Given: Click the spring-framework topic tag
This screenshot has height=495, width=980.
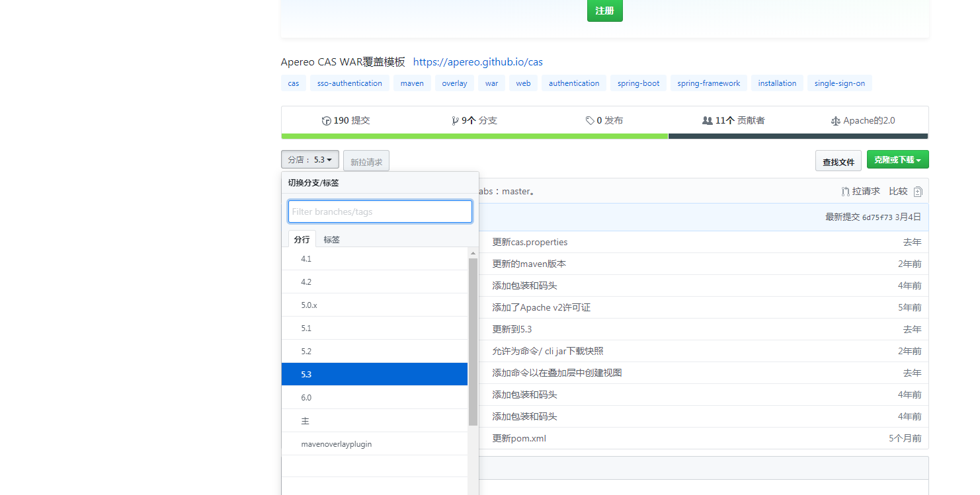Looking at the screenshot, I should point(709,83).
